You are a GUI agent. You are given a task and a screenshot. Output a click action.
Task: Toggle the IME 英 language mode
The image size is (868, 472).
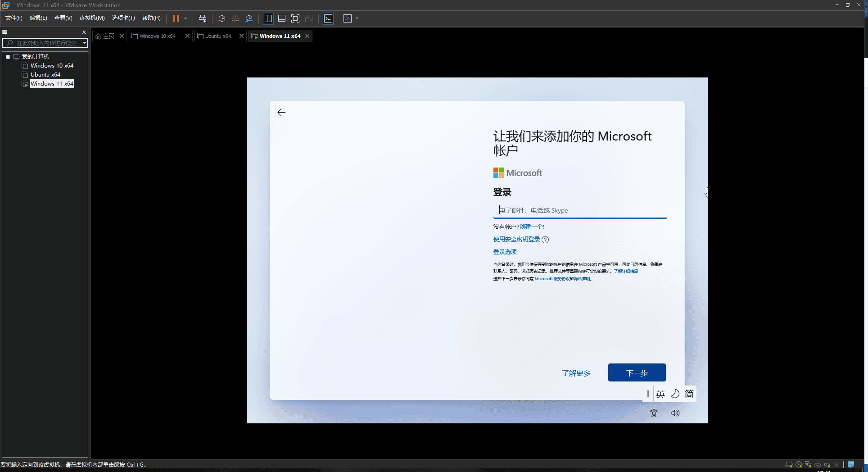[660, 394]
